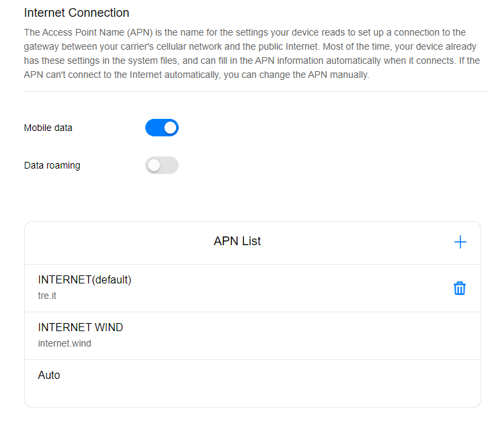
Task: Click the internet.wind APN address text
Action: tap(65, 343)
